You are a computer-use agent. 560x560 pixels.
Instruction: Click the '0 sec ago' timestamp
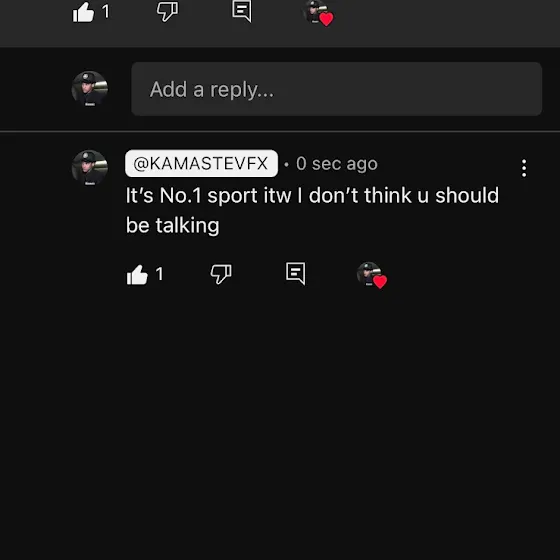337,164
